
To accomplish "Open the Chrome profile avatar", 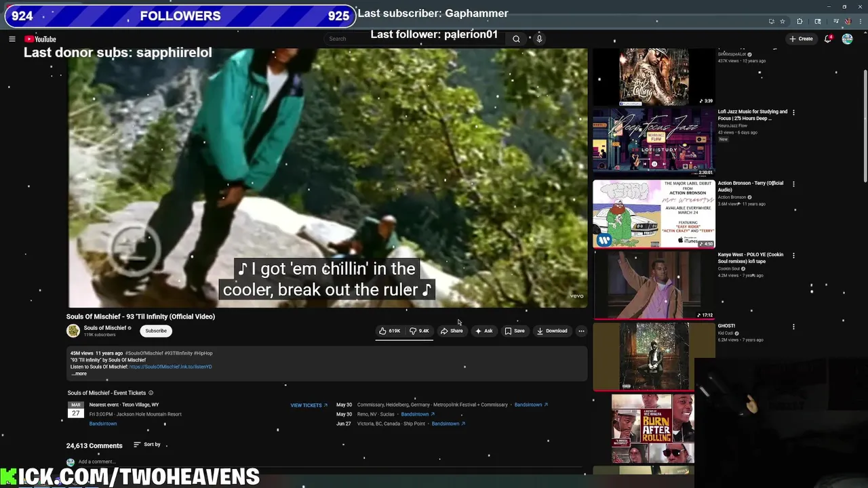I will [x=848, y=21].
